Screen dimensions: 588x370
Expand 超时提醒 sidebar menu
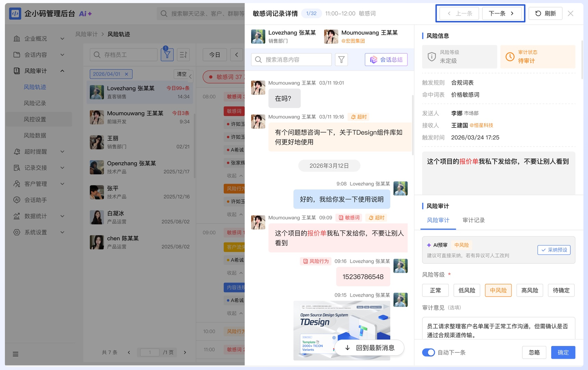click(39, 151)
